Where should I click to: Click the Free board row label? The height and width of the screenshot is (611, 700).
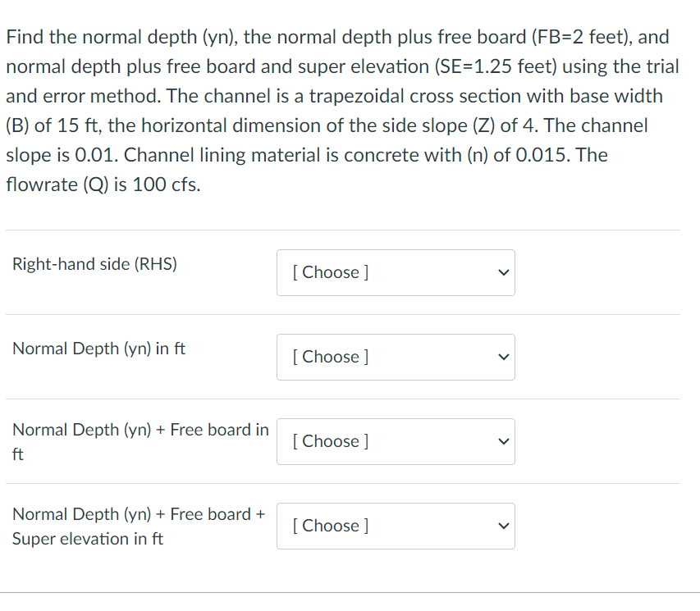pos(140,441)
